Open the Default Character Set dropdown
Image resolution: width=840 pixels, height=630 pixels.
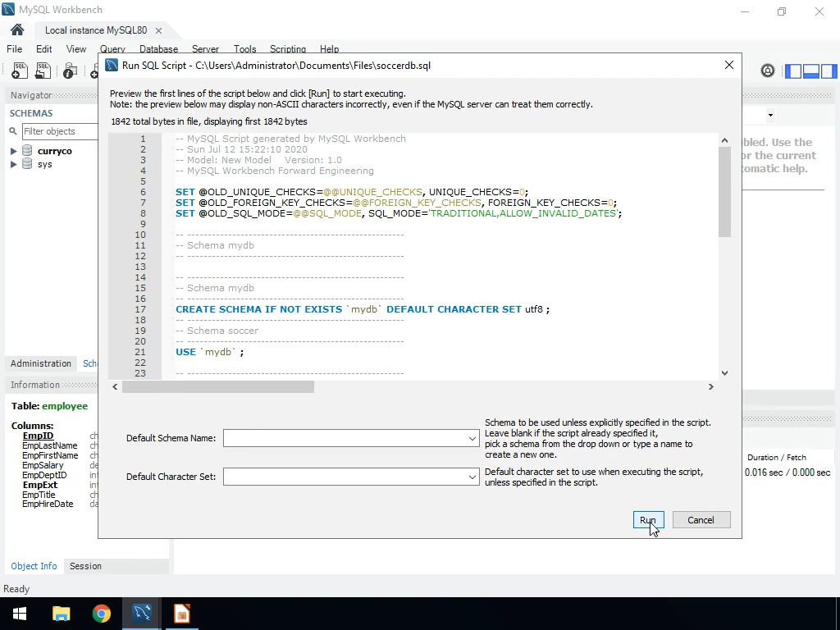click(472, 477)
